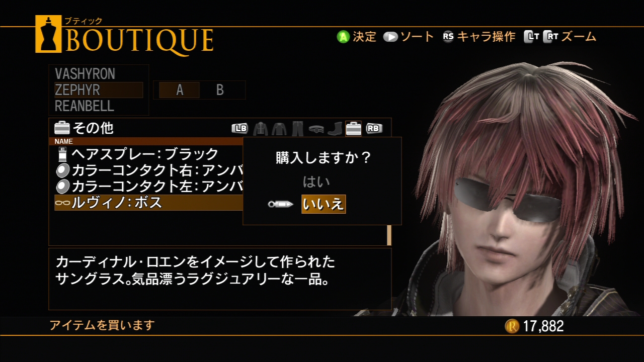Choose はい to confirm purchase

coord(316,182)
